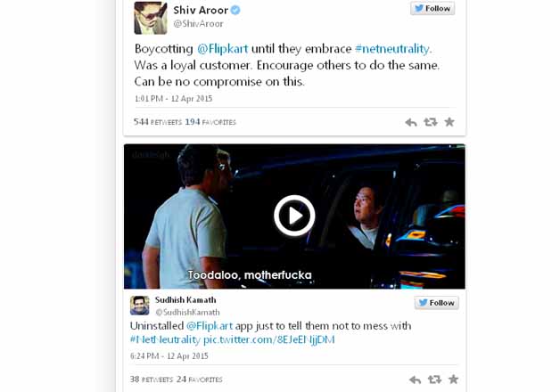Retweet Sudhish Kamath's uninstall tweet
Screen dimensions: 560x392
(x=434, y=380)
